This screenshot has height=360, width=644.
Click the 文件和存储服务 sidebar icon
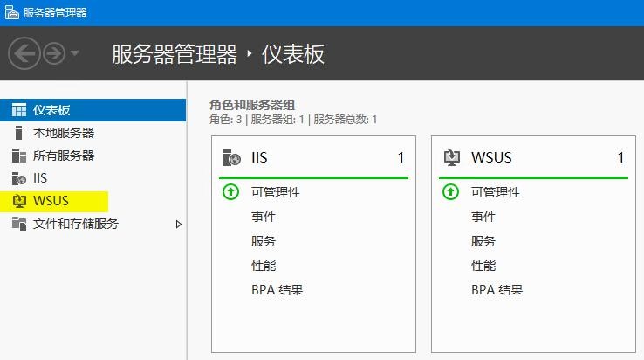tap(19, 224)
